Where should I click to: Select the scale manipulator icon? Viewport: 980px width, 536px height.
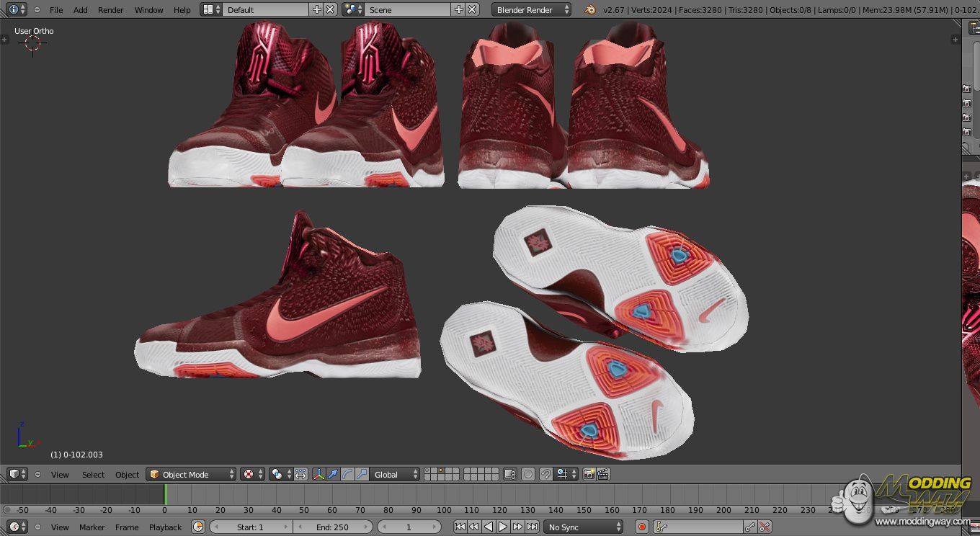click(x=362, y=474)
